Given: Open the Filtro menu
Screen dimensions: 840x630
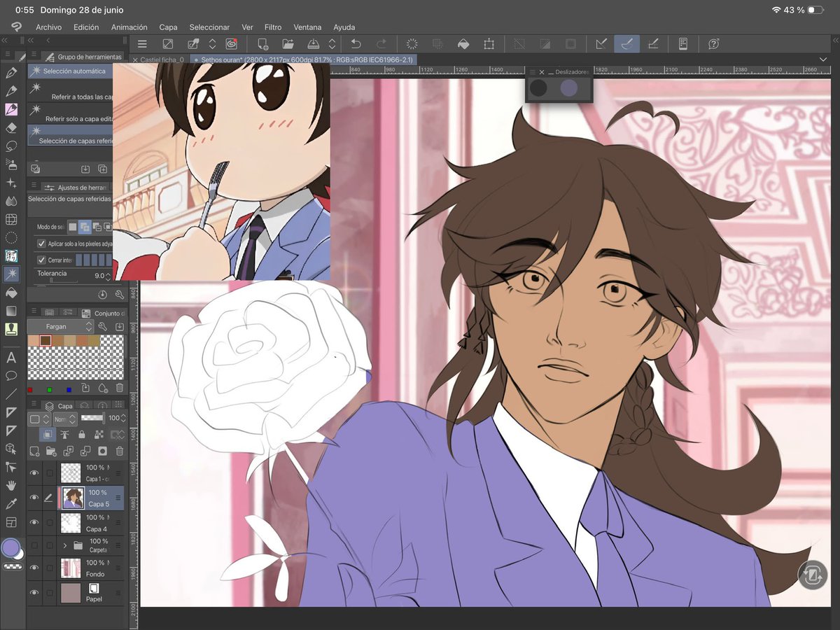Looking at the screenshot, I should click(273, 27).
